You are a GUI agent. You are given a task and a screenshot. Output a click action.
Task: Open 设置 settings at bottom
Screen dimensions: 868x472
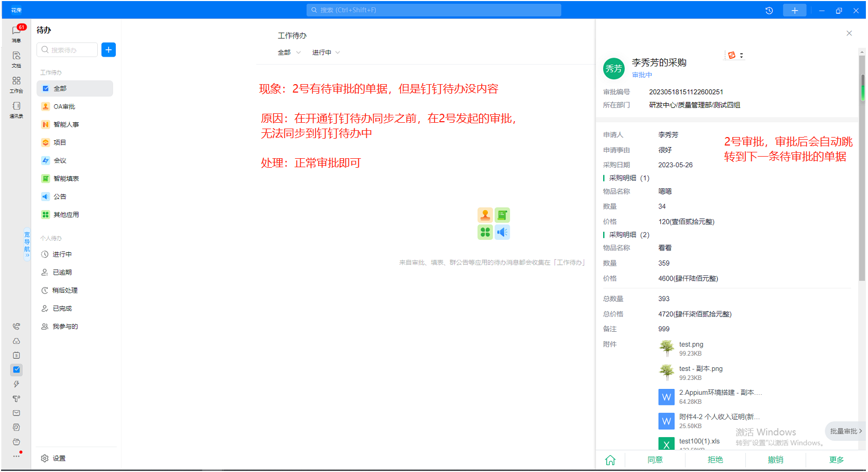point(53,458)
